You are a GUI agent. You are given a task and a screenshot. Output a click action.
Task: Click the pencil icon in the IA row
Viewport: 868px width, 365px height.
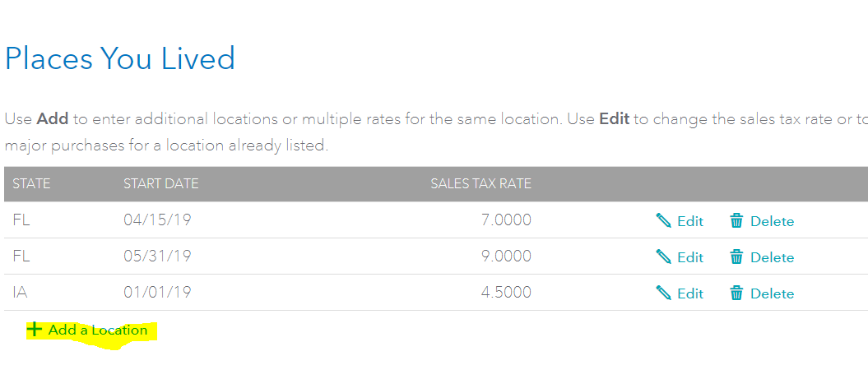(x=663, y=293)
